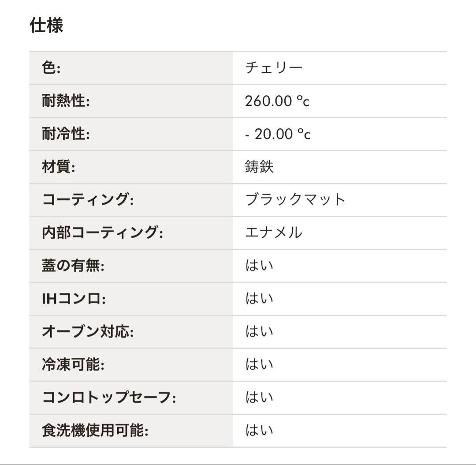The height and width of the screenshot is (465, 476).
Task: Select the チェリー color value
Action: [x=274, y=68]
